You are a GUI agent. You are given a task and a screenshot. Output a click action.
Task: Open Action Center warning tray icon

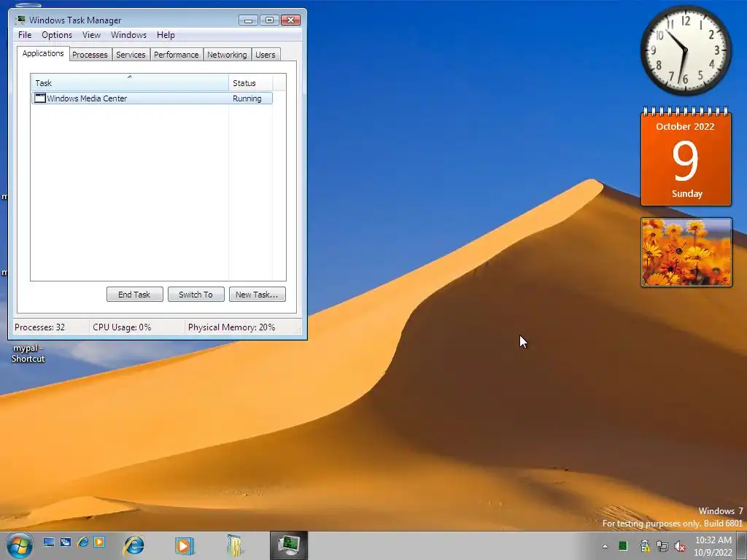[x=645, y=545]
